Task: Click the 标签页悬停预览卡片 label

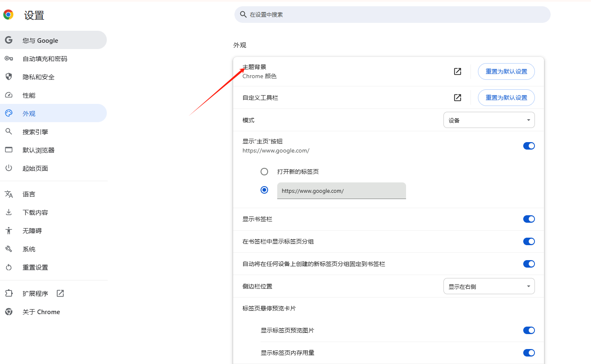Action: coord(269,308)
